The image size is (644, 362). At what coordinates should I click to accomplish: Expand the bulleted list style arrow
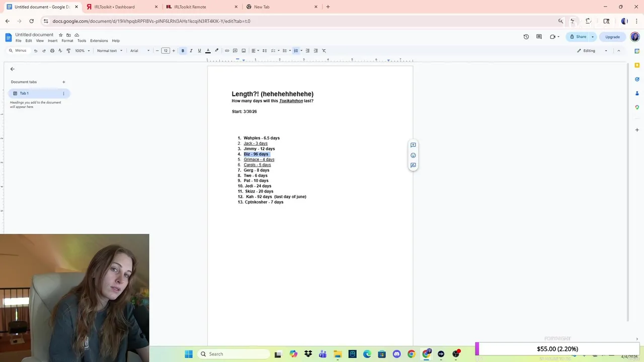[290, 51]
